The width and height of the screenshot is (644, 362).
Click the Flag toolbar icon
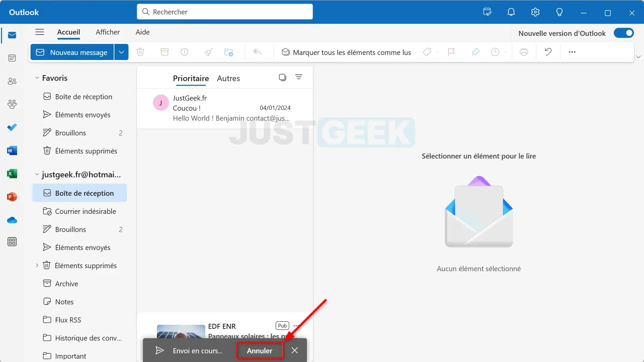tap(451, 52)
